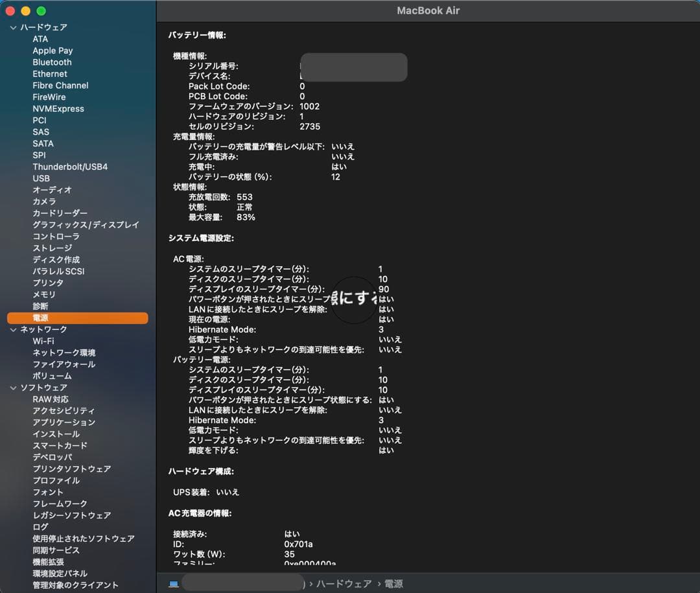
Task: Open アプリケーション list
Action: pyautogui.click(x=64, y=423)
